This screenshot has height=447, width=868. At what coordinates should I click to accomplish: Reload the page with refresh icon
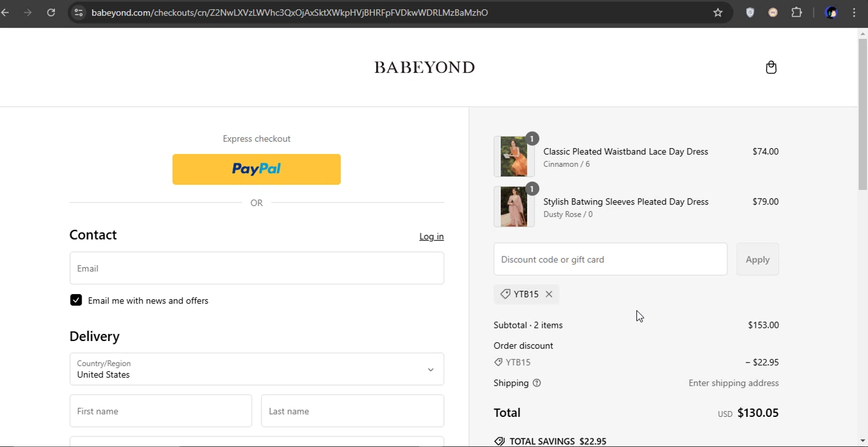pyautogui.click(x=51, y=12)
